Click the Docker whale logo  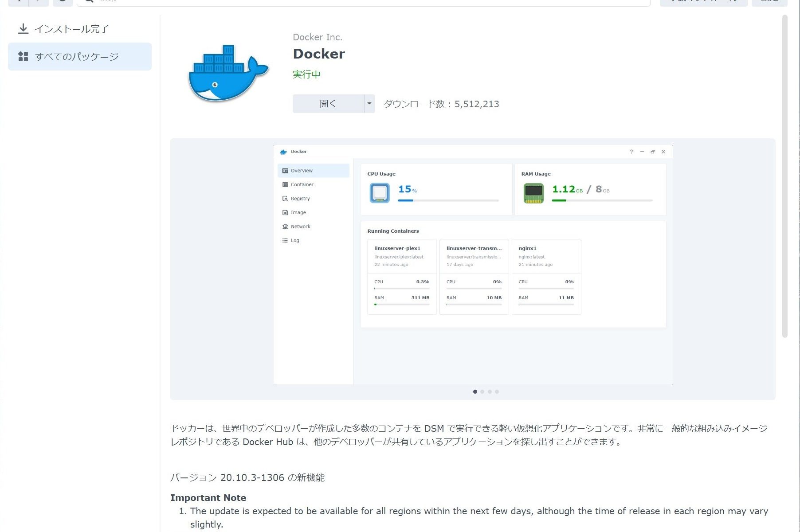coord(228,74)
